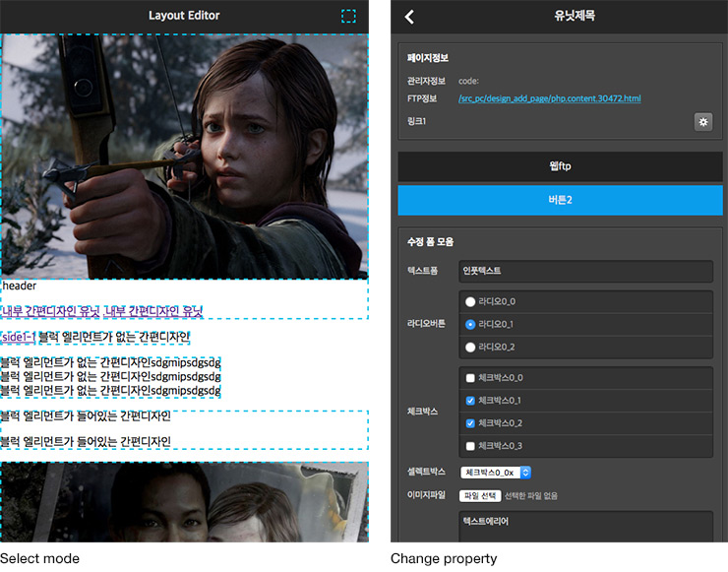Focus the 텍스트에리어 textarea
728x572 pixels.
pos(585,527)
